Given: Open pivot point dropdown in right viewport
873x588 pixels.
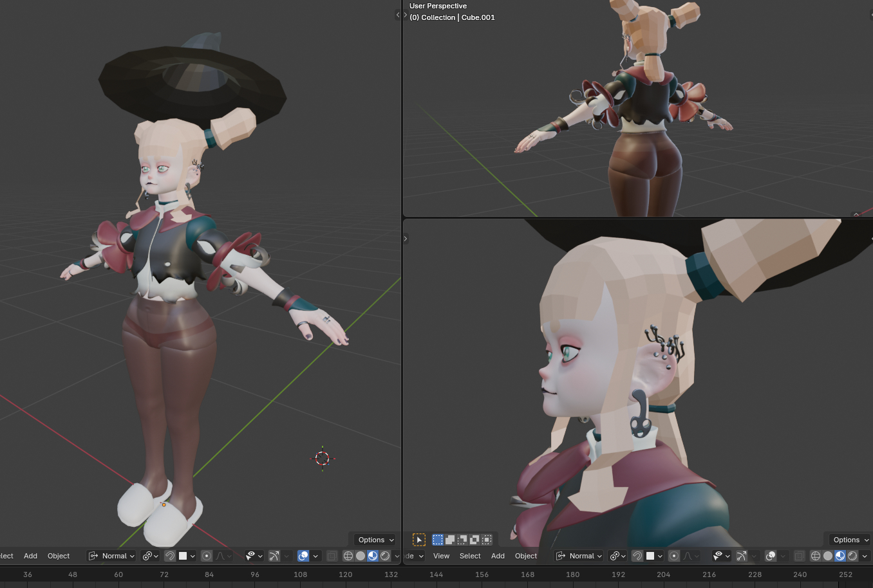Looking at the screenshot, I should (618, 556).
